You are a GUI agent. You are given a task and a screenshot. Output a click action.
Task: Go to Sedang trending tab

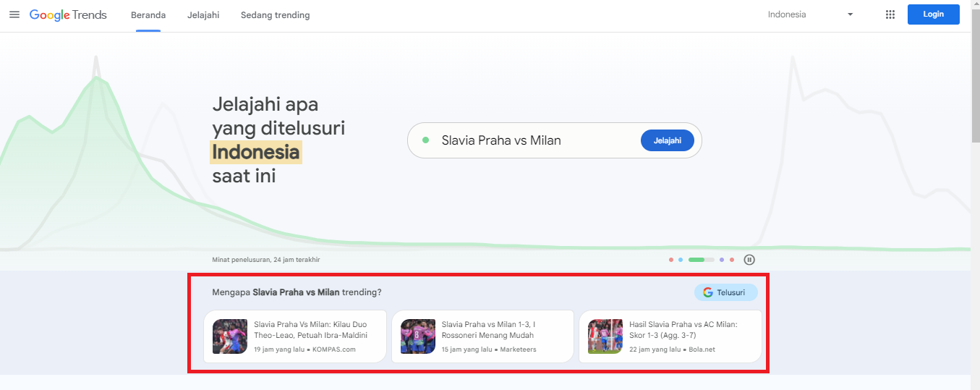tap(276, 15)
